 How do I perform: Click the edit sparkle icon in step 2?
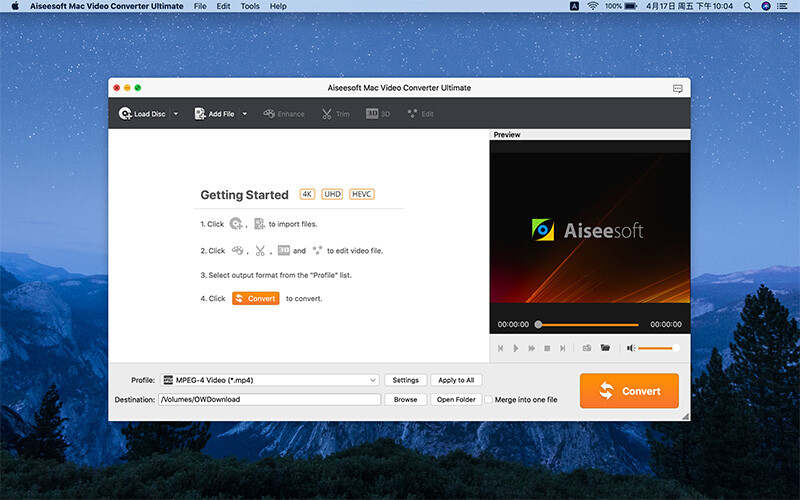click(x=317, y=251)
